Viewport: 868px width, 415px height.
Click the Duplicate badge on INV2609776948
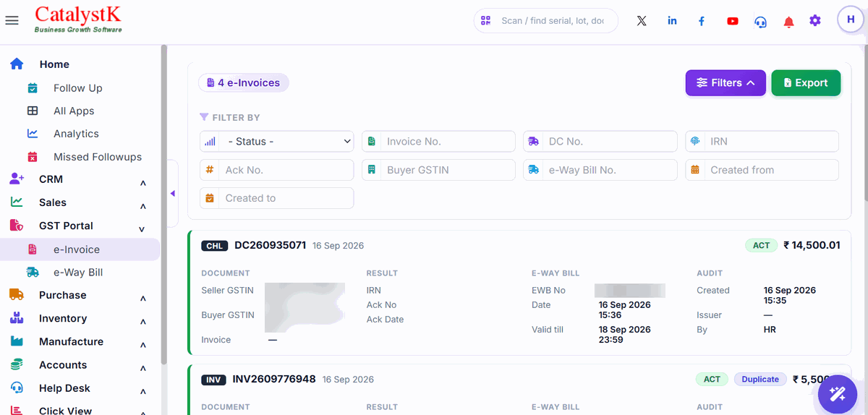point(760,379)
